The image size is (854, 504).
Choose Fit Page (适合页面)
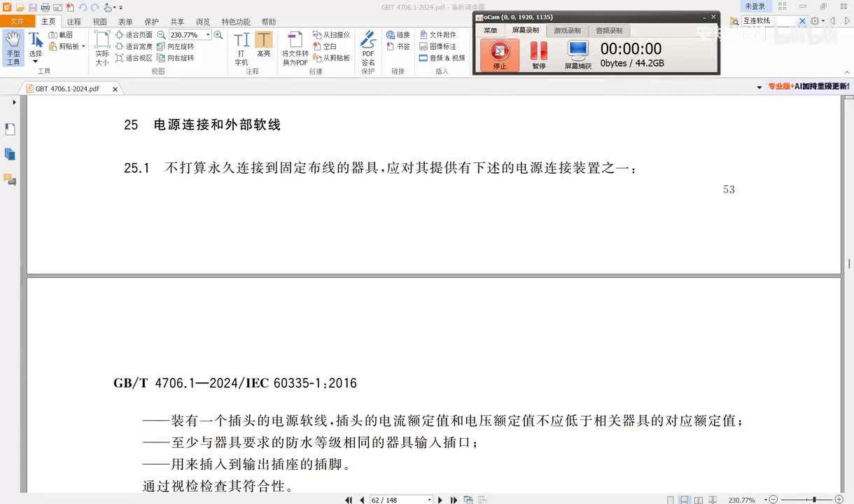(134, 34)
